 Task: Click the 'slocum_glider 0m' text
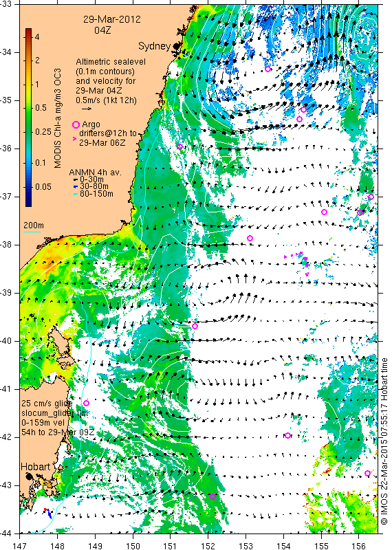[x=54, y=413]
